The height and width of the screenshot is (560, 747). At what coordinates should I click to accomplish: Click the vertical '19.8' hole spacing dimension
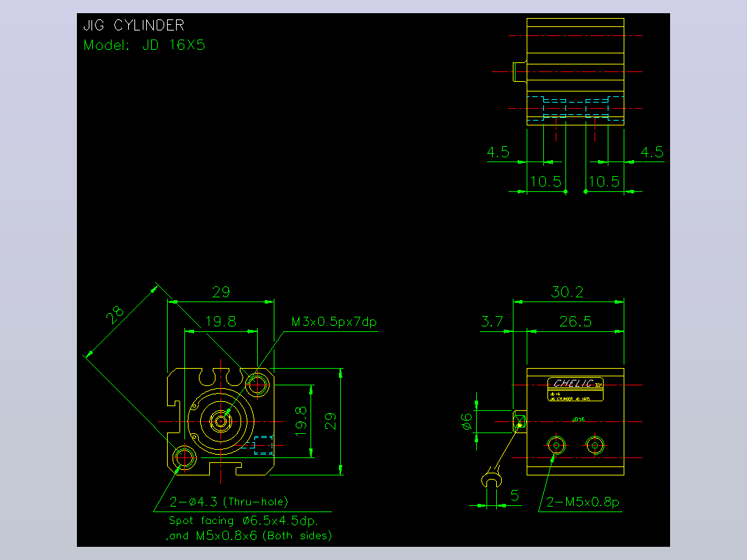(x=301, y=421)
